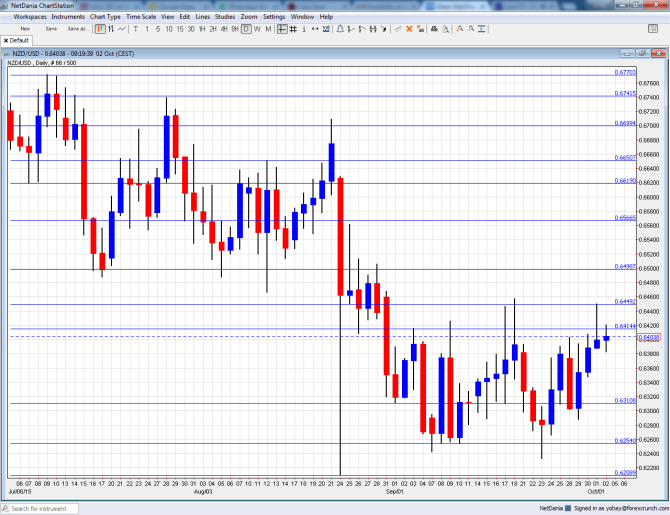
Task: Select the line chart type icon
Action: pos(122,29)
